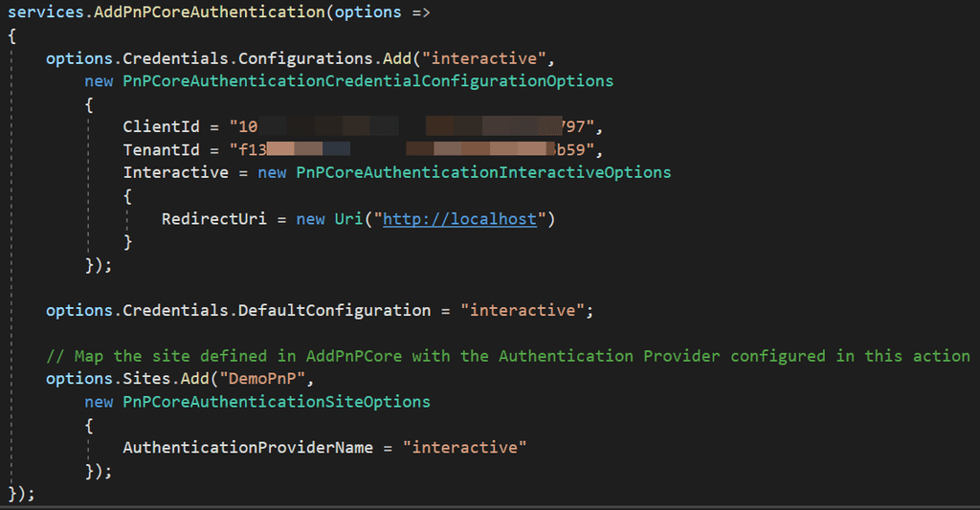Click the green comment line about AddPnPCore
The height and width of the screenshot is (510, 980).
508,356
